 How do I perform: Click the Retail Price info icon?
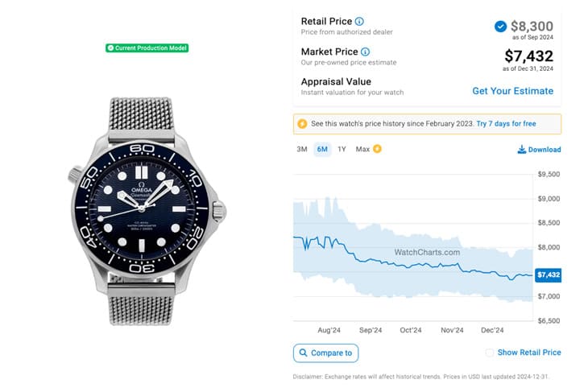click(x=359, y=21)
